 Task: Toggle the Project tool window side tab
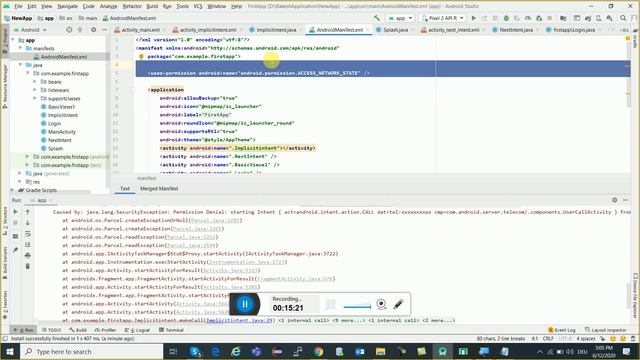click(5, 40)
